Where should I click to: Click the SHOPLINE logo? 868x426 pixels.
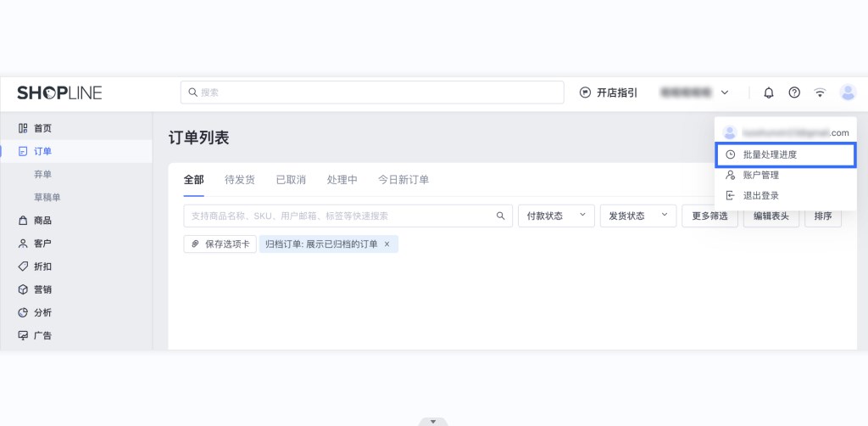pyautogui.click(x=59, y=92)
